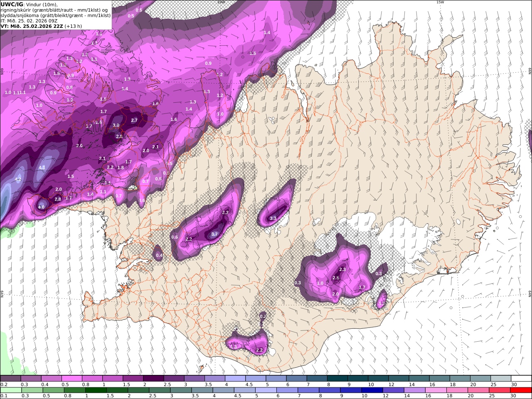
Task: Click the '(+13 h)' forecast offset text
Action: coord(73,26)
